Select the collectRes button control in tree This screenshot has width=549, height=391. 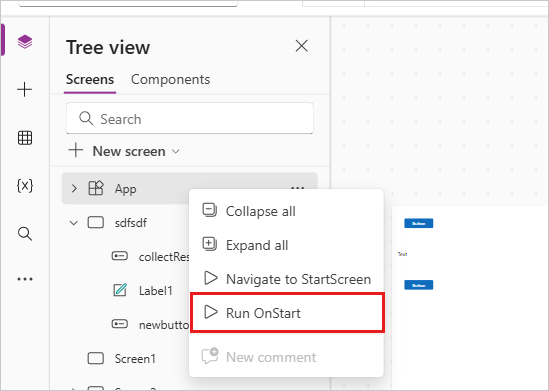pyautogui.click(x=164, y=257)
